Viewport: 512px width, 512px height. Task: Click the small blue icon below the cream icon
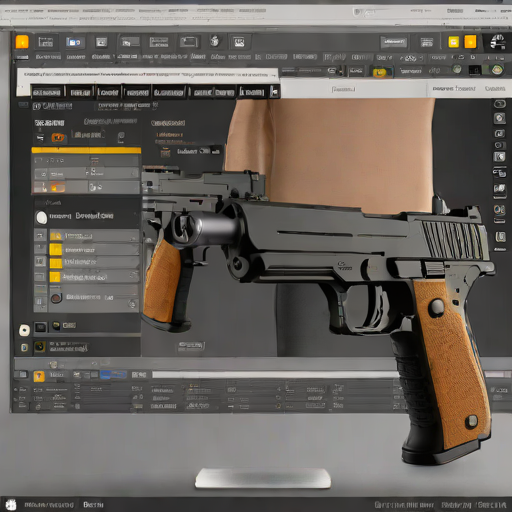coord(24,347)
